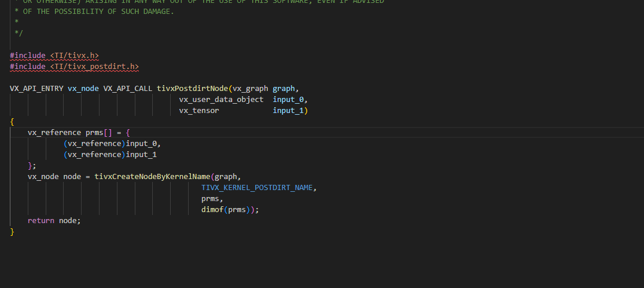Click the '(vx_reference)input_0,' array entry
This screenshot has width=644, height=288.
[112, 144]
